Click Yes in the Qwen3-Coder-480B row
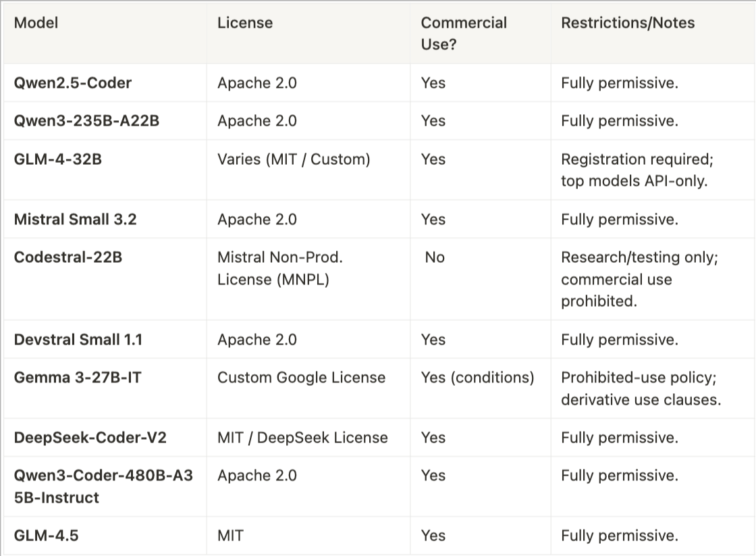This screenshot has height=556, width=756. pos(433,476)
